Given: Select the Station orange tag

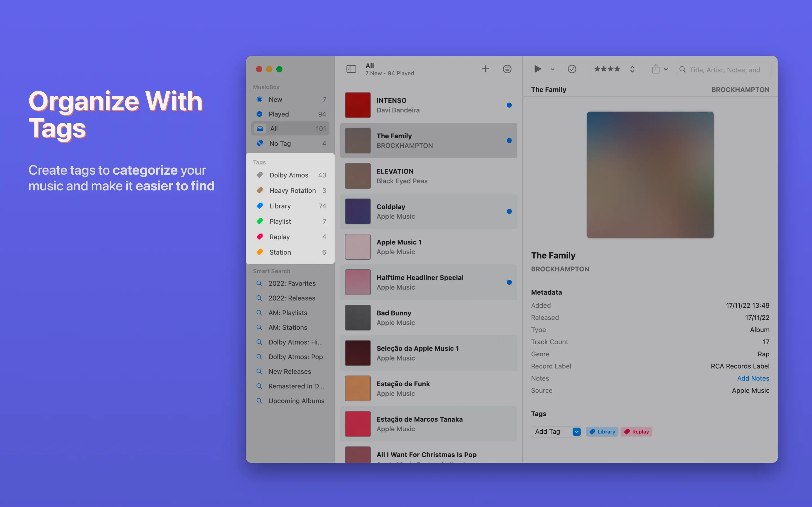Looking at the screenshot, I should [280, 252].
